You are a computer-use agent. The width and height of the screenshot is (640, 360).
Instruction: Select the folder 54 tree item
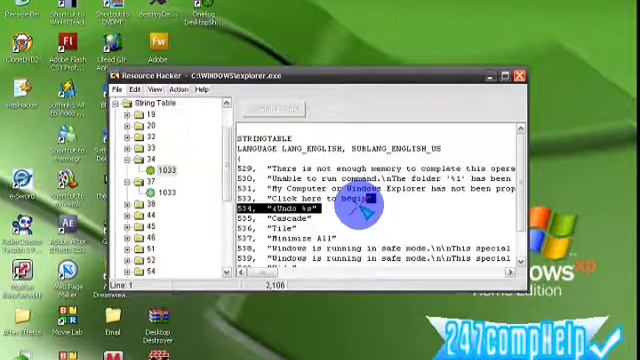click(151, 271)
